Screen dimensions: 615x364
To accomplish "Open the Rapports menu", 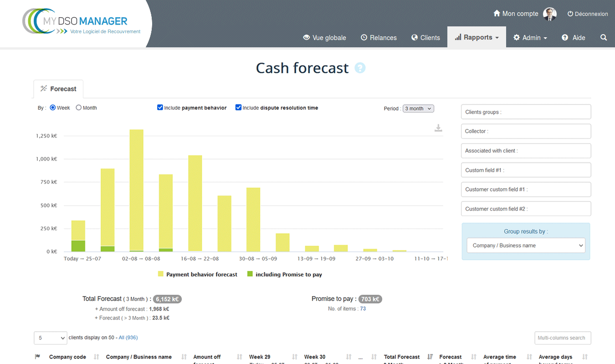I will tap(477, 38).
